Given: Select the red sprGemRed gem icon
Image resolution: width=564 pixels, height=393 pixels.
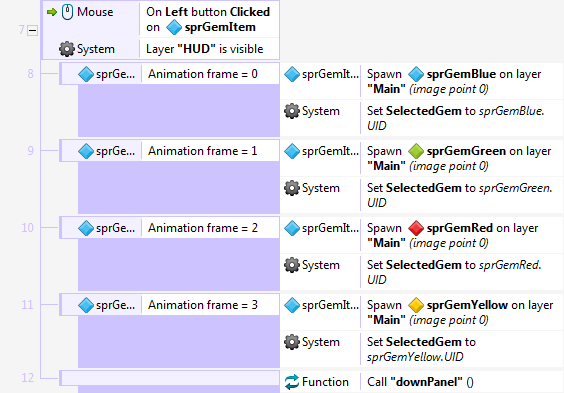Looking at the screenshot, I should [x=416, y=228].
